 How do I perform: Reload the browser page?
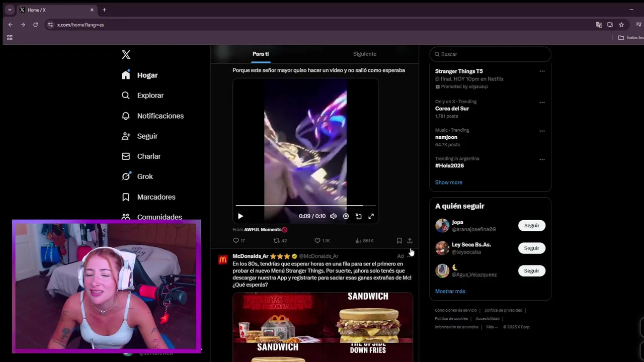click(x=35, y=25)
